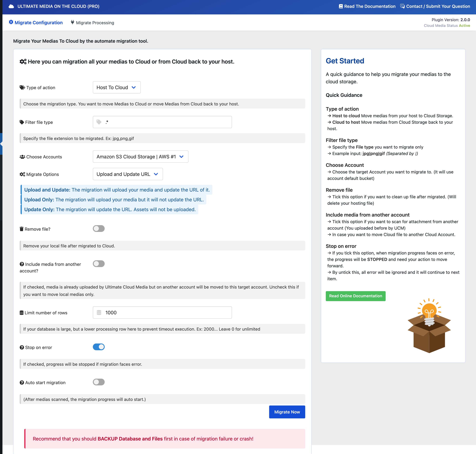Open the Host To Cloud dropdown
This screenshot has height=454, width=476.
pos(117,87)
